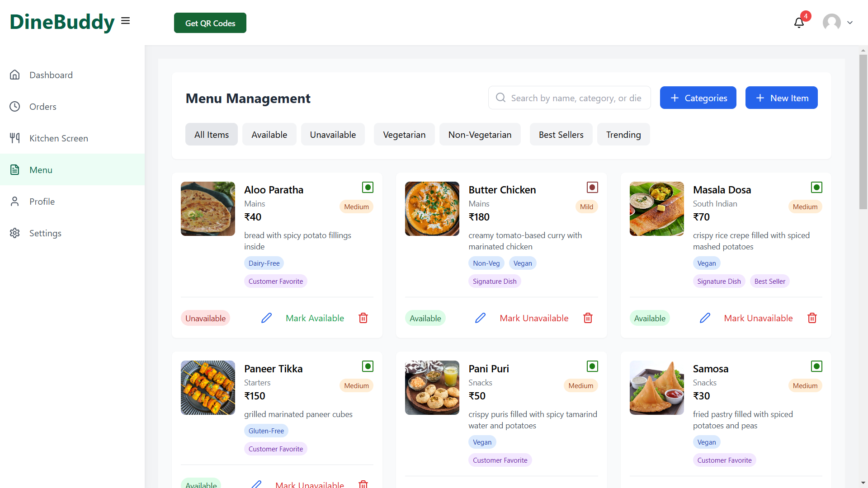Click the Menu Management heading
Viewport: 868px width, 488px height.
coord(248,98)
